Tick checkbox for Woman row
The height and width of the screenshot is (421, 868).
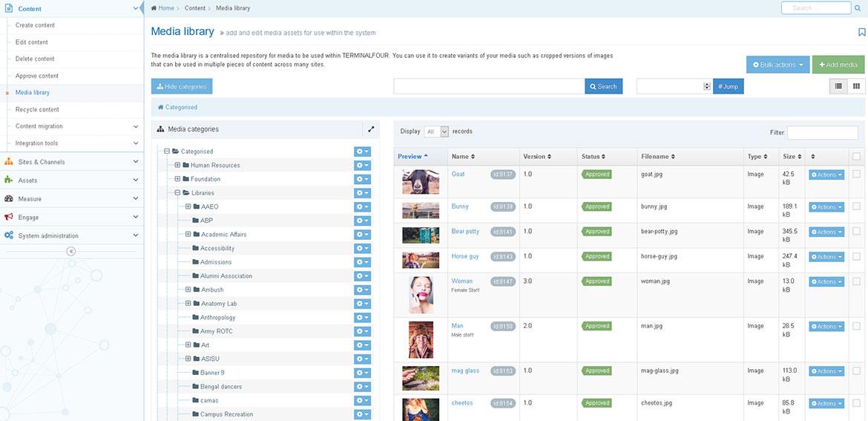(x=856, y=281)
